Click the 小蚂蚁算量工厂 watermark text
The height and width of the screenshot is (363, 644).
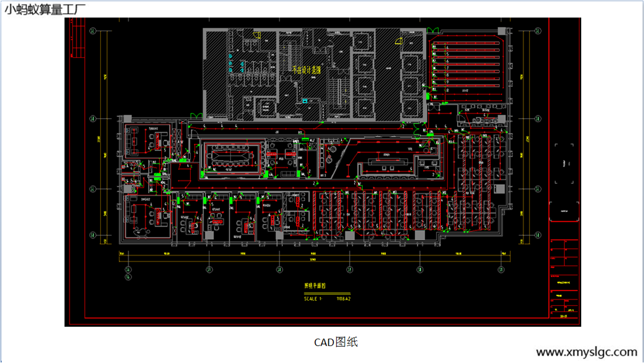point(45,9)
